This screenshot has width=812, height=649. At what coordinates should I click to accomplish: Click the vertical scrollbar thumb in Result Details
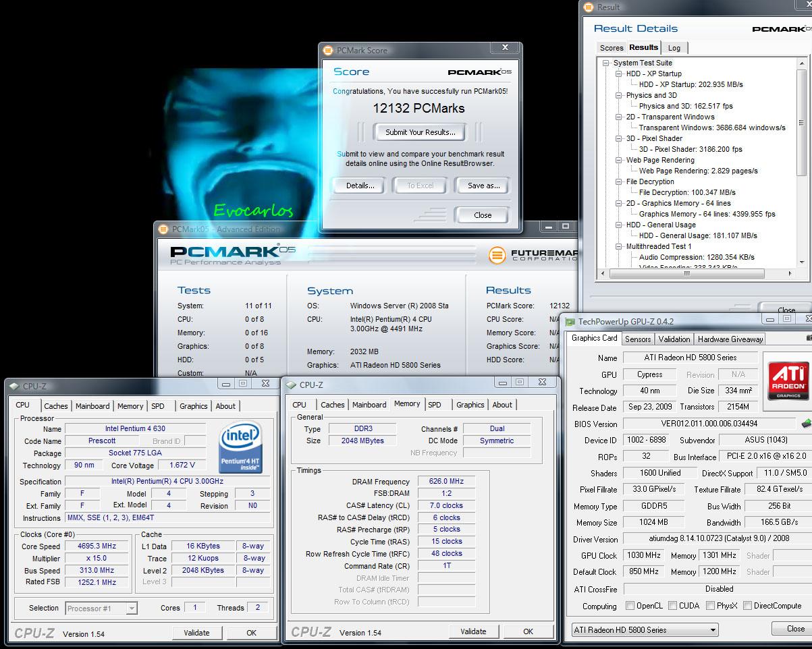point(802,121)
